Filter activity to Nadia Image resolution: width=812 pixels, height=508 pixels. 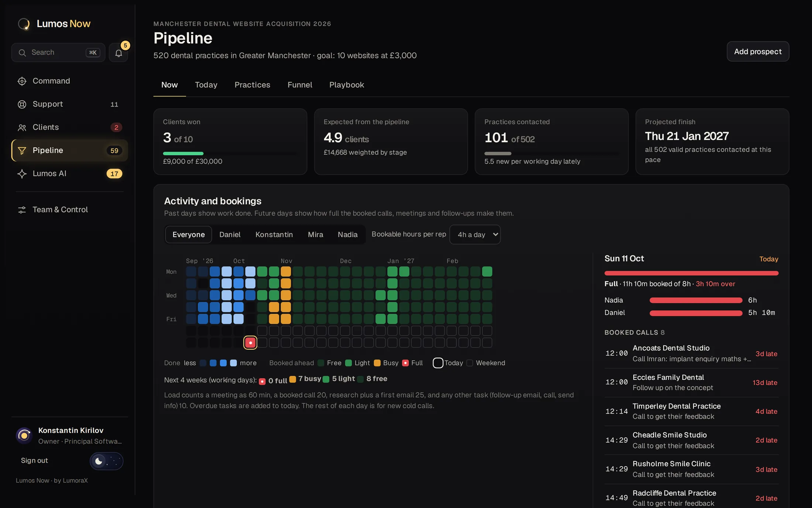click(x=348, y=235)
